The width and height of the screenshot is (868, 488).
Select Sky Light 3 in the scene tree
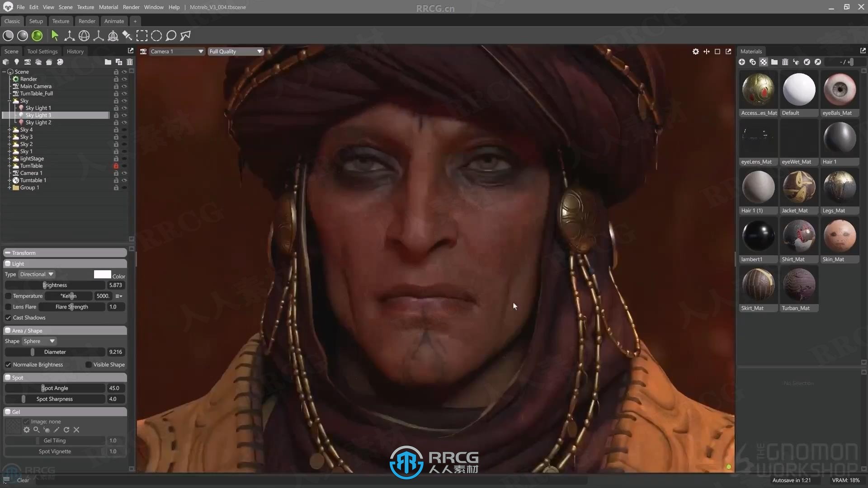[x=56, y=115]
